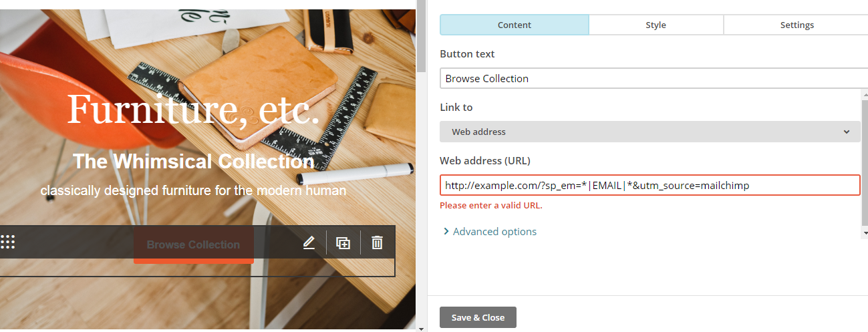The image size is (868, 332).
Task: Click the Furniture, etc. heading
Action: point(193,109)
